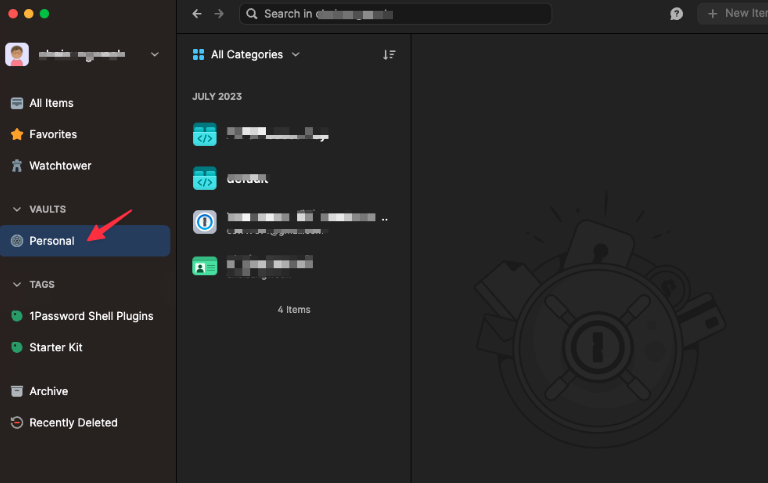768x483 pixels.
Task: Open the All Categories dropdown
Action: tap(246, 54)
